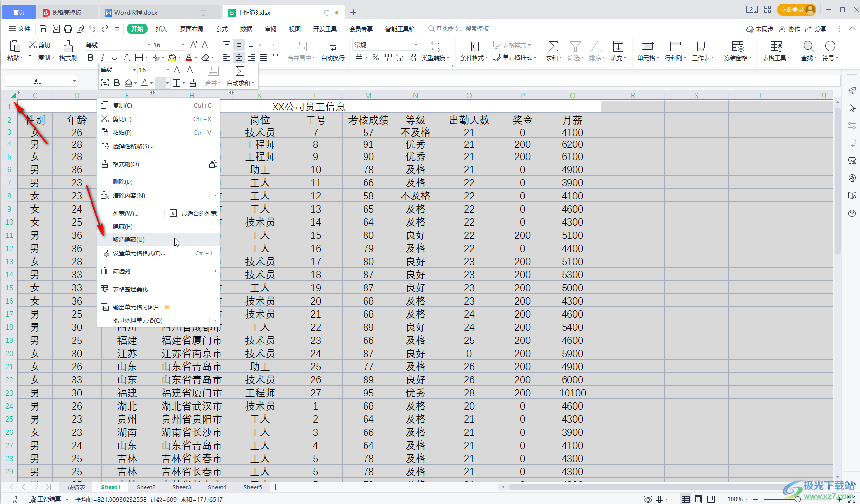Click the Redo arrow icon

coord(105,29)
